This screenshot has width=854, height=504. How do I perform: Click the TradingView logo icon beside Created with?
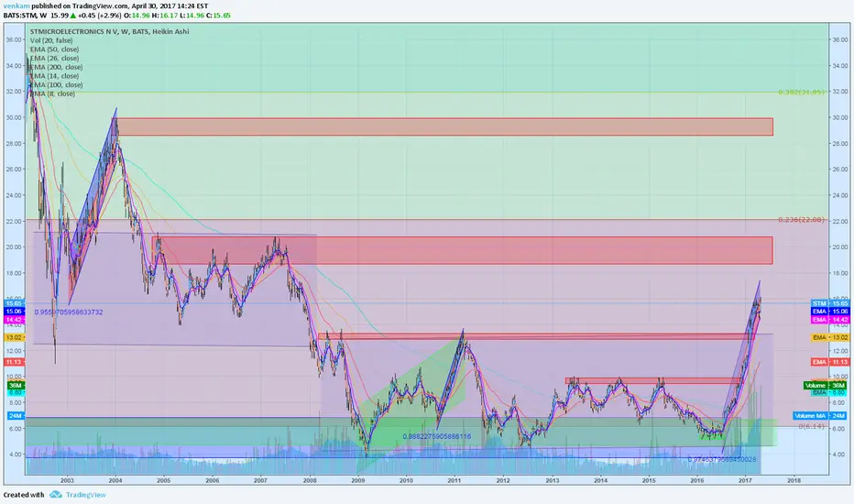[56, 495]
